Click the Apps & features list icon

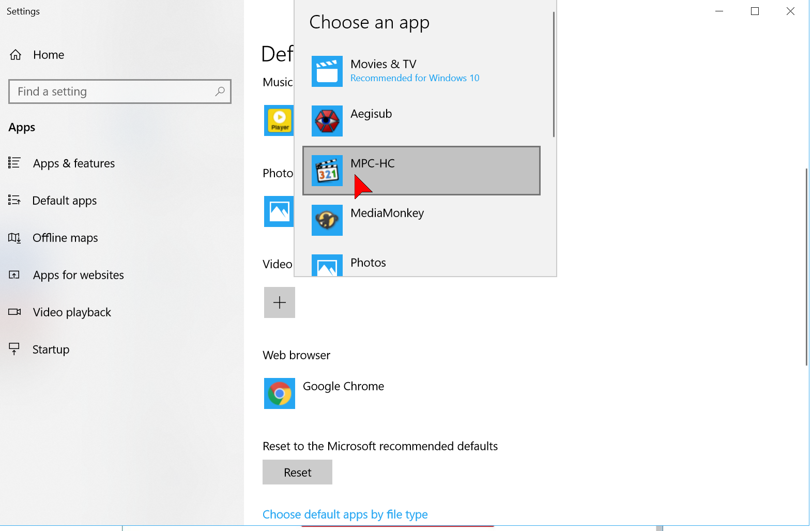point(14,163)
